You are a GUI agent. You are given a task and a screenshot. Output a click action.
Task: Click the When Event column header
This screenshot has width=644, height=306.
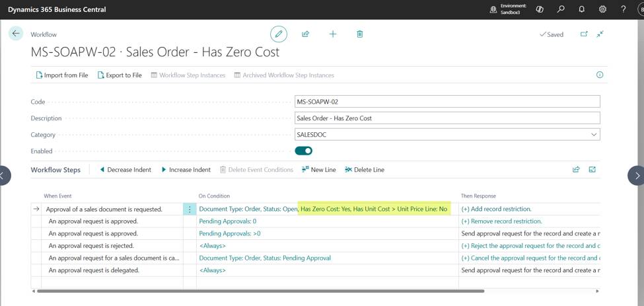(x=57, y=196)
